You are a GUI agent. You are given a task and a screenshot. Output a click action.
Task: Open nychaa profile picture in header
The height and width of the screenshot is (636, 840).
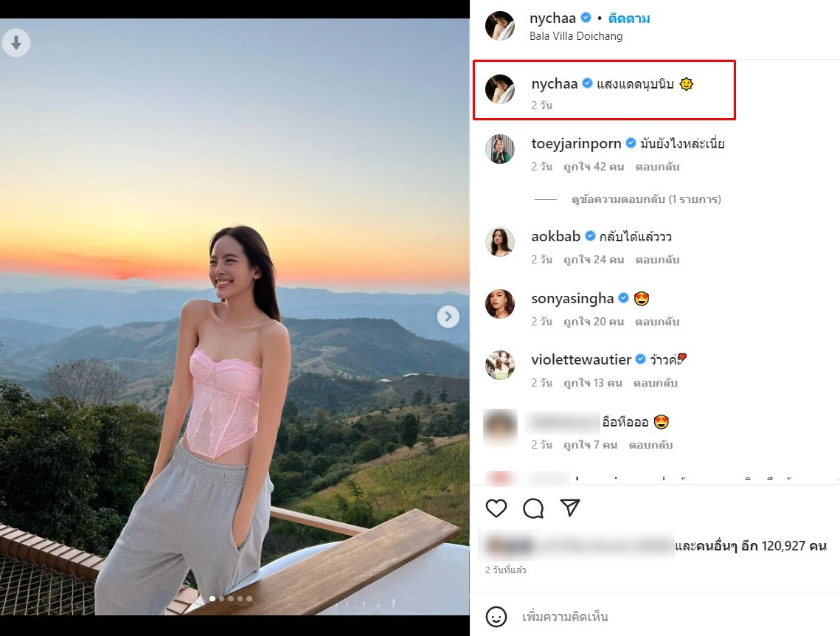[x=499, y=26]
